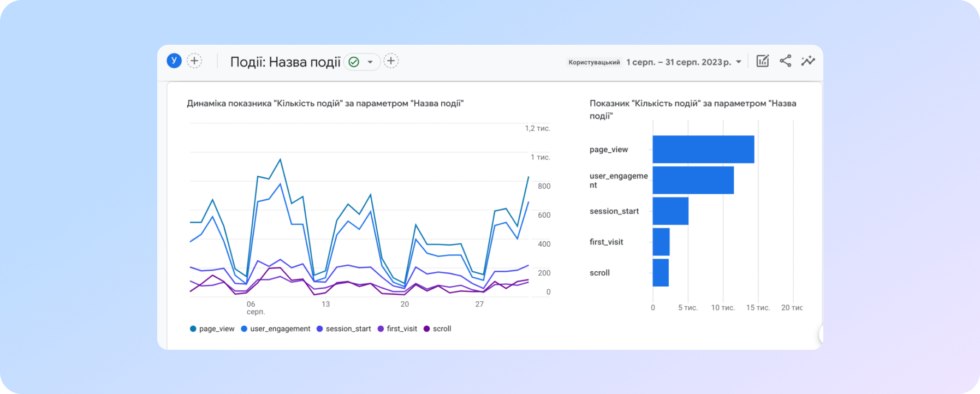Expand the report title status dropdown arrow
Viewport: 980px width, 394px height.
pyautogui.click(x=370, y=62)
